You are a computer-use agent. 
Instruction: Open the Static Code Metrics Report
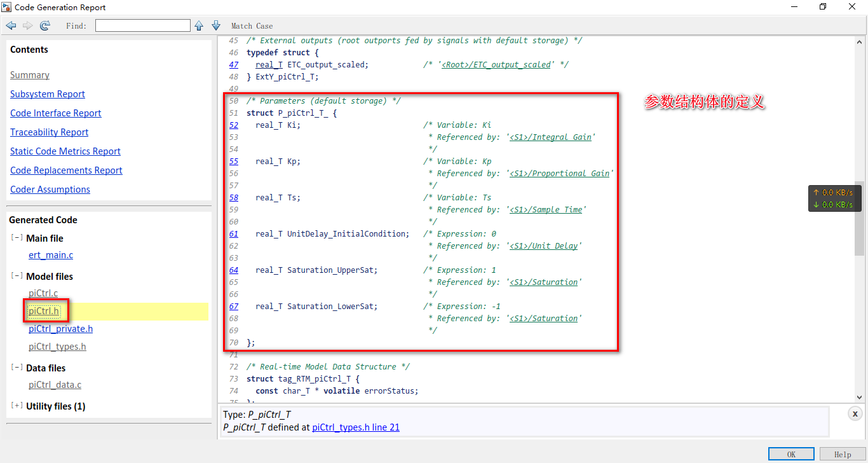(65, 151)
